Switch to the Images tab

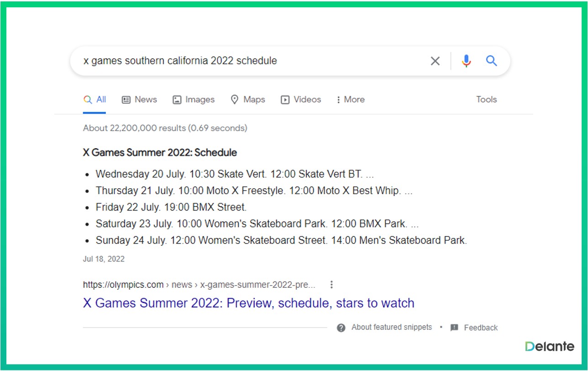pos(194,100)
